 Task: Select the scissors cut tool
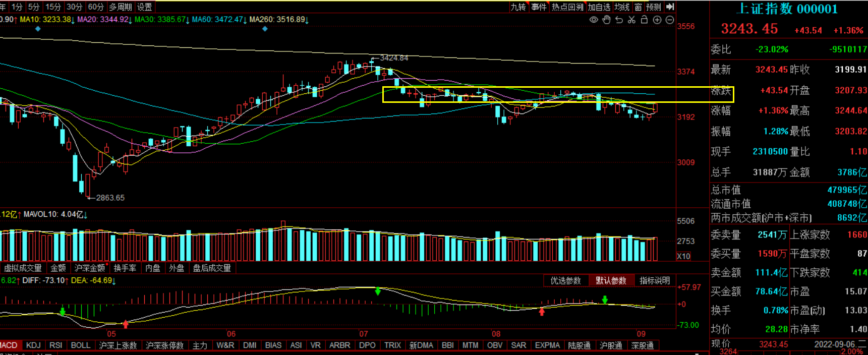click(631, 20)
